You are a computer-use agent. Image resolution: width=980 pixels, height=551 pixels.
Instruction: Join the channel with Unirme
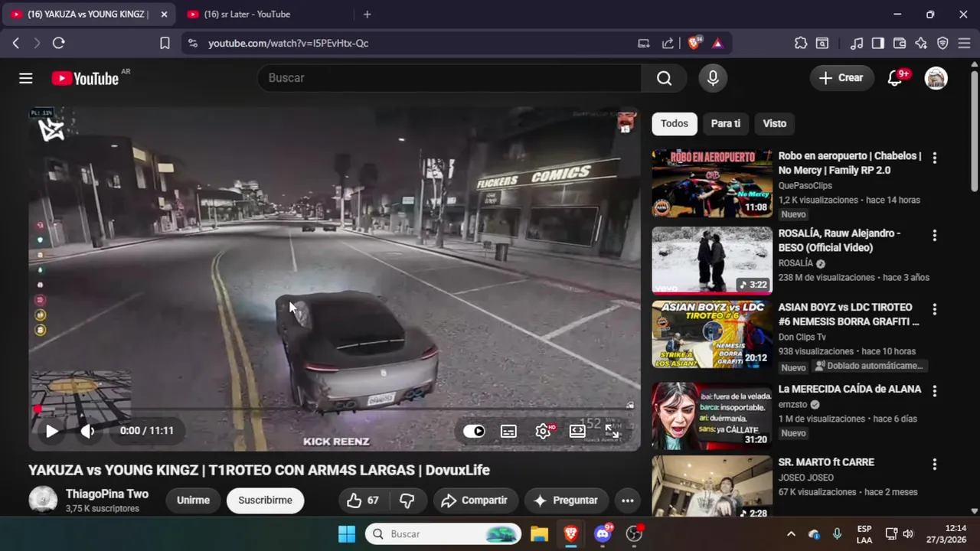coord(193,500)
